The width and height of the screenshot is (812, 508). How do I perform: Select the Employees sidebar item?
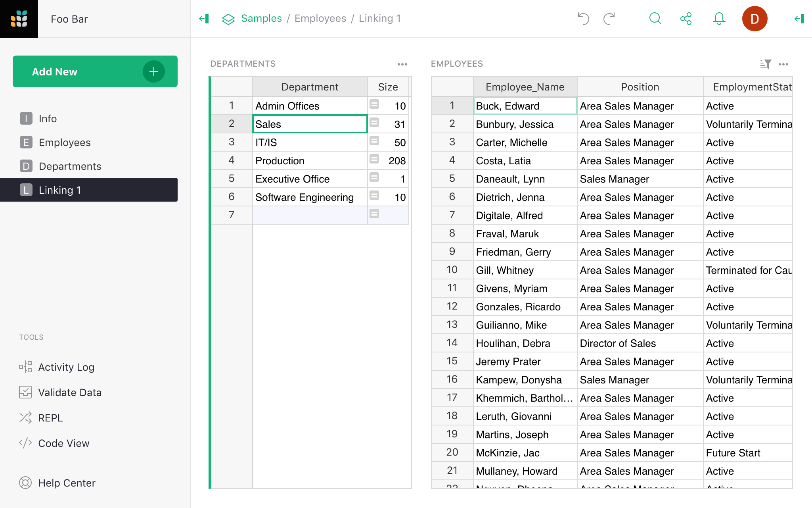pos(64,142)
